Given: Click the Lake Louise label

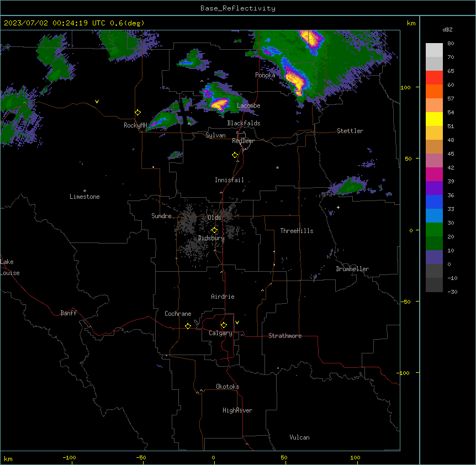Looking at the screenshot, I should pyautogui.click(x=10, y=267).
